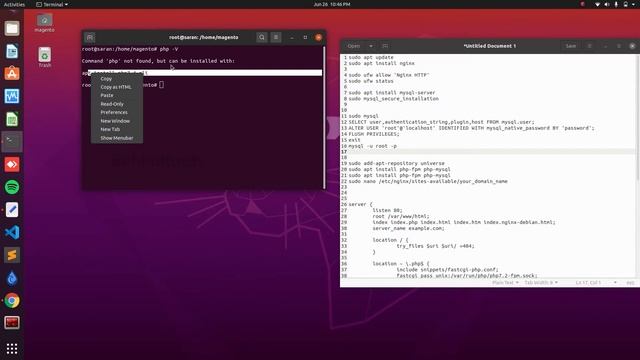Open the Ln 17, Col 1 position dropdown
The width and height of the screenshot is (640, 360).
click(596, 282)
